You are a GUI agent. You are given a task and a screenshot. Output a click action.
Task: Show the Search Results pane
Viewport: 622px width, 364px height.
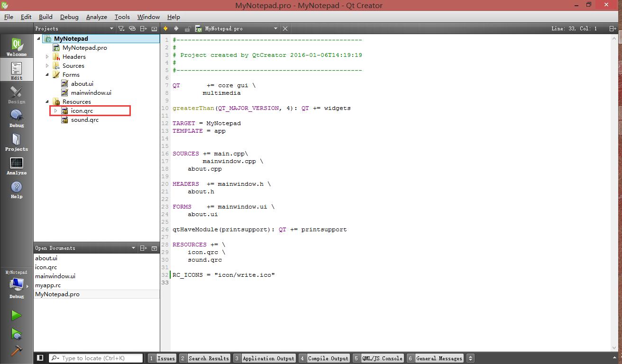[x=205, y=358]
